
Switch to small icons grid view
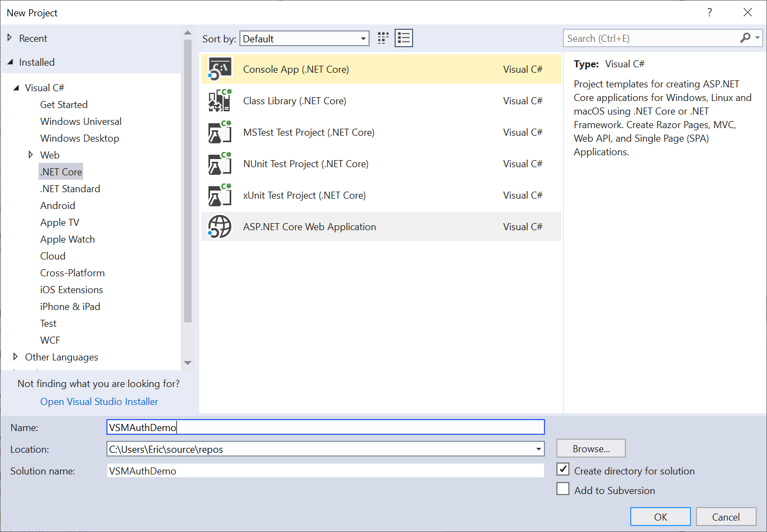[383, 38]
